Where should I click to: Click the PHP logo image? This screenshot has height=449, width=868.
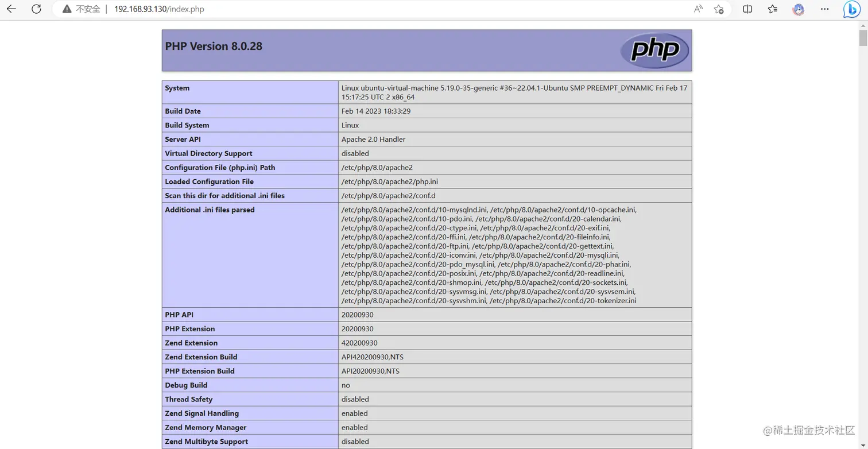click(x=654, y=51)
